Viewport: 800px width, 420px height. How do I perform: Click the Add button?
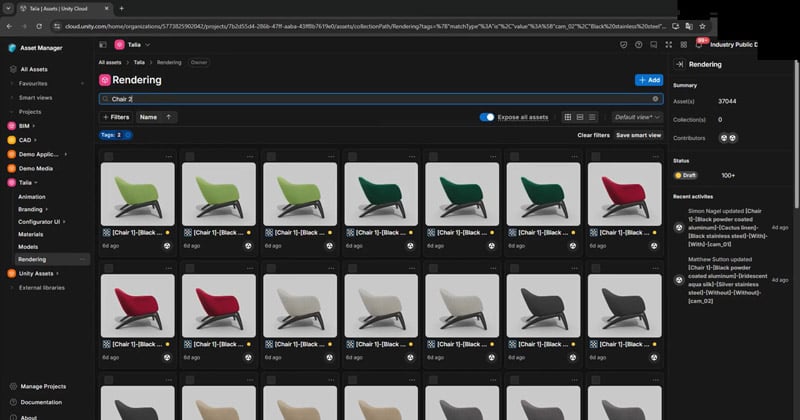(648, 80)
